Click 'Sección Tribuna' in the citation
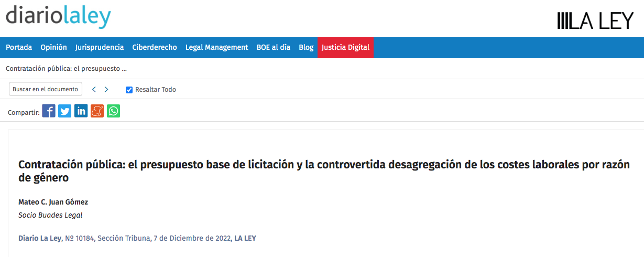Image resolution: width=644 pixels, height=257 pixels. (123, 238)
